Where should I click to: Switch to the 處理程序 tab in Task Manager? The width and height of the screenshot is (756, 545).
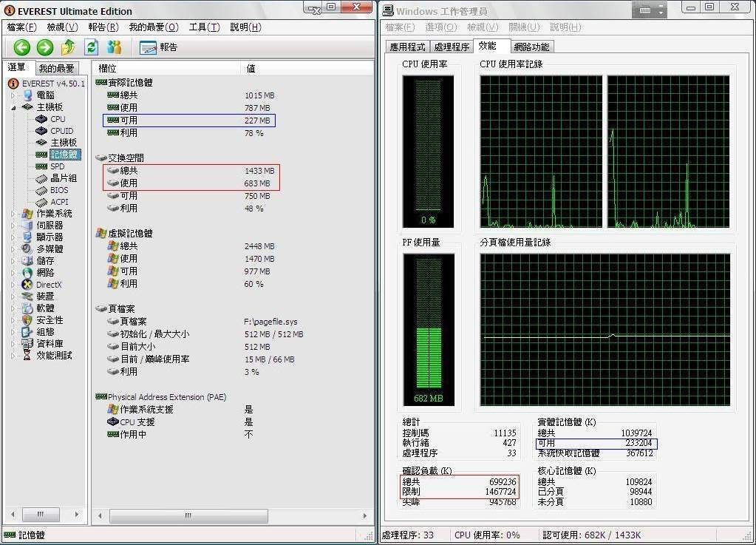tap(452, 47)
